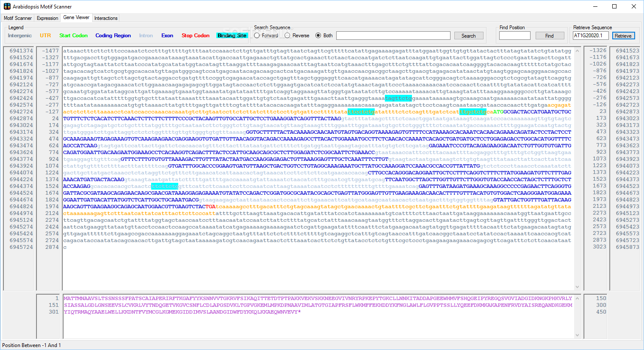This screenshot has height=350, width=644.
Task: Click the Retrieve Sequence field with AT1G20020.1
Action: (x=591, y=36)
